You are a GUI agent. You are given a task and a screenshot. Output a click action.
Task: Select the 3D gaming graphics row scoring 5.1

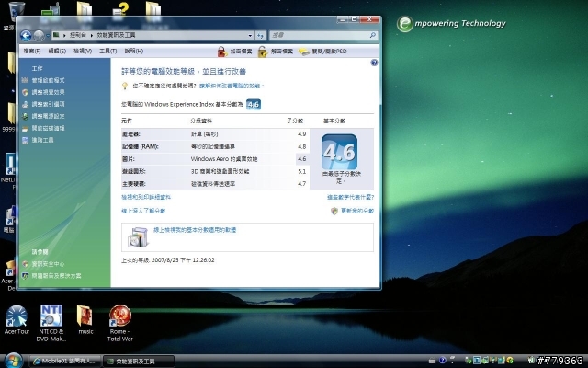point(215,171)
